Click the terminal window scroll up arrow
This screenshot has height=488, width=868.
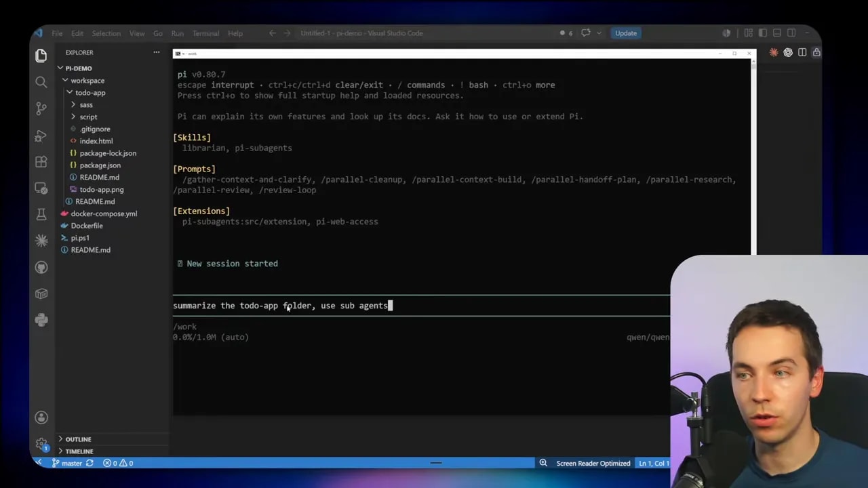pos(753,63)
